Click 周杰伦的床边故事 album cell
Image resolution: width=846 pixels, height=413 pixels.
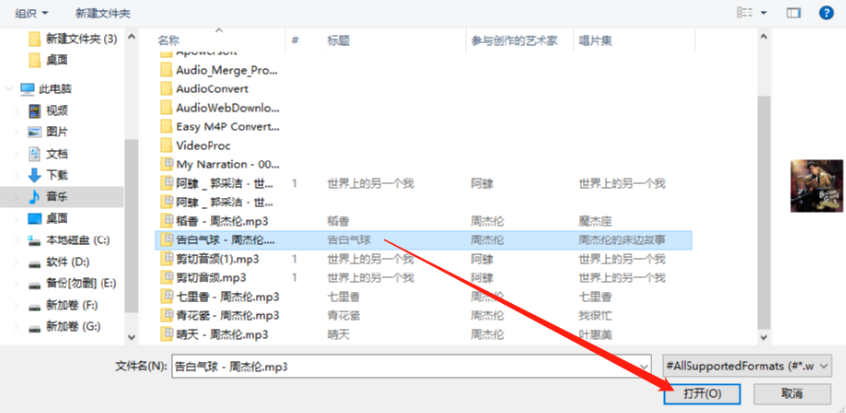622,240
